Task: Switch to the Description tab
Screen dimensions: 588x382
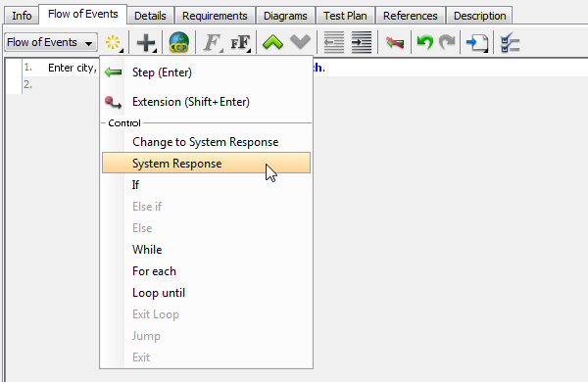Action: [479, 16]
